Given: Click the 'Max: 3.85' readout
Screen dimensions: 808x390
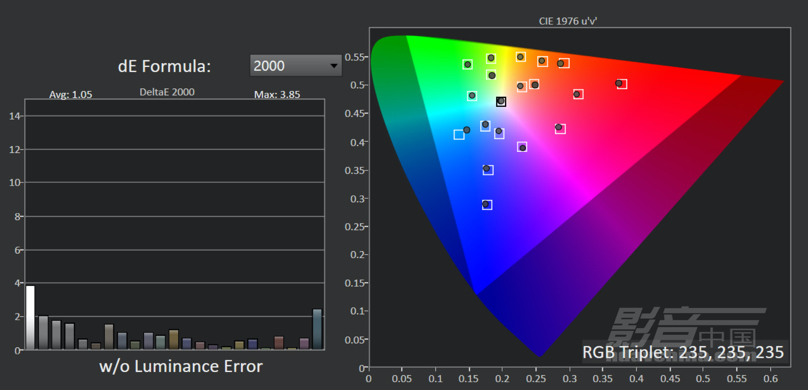Looking at the screenshot, I should point(277,95).
